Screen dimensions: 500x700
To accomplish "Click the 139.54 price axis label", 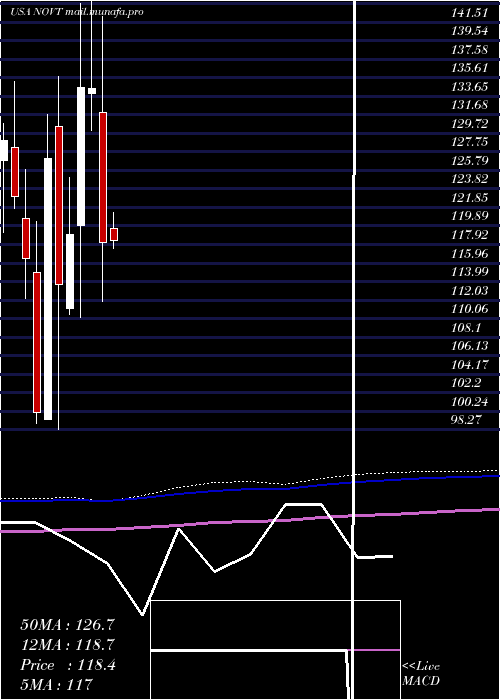I will (x=470, y=31).
